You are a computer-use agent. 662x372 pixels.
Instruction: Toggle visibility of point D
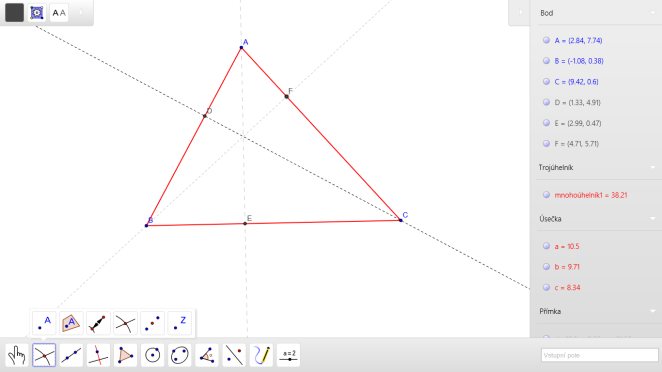546,102
